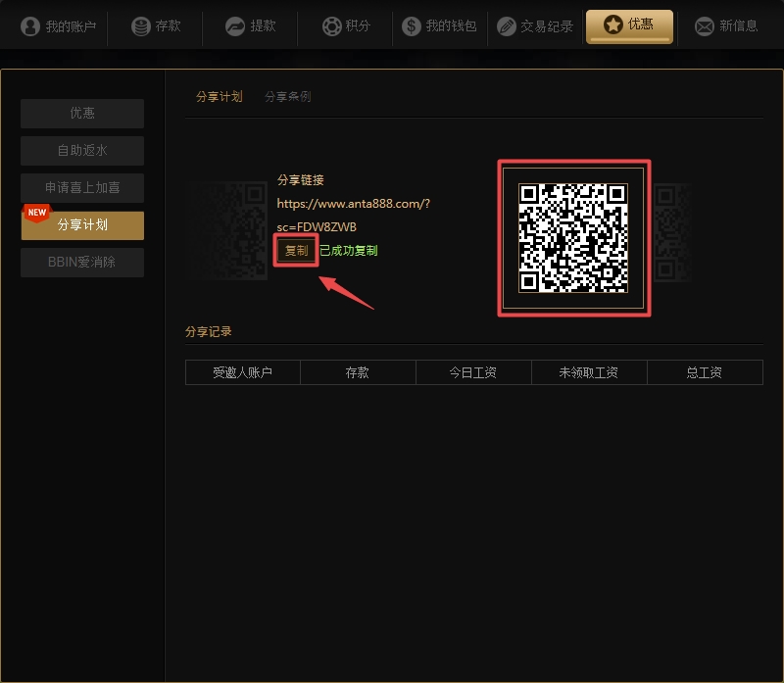Viewport: 784px width, 683px height.
Task: Open 新信息 in the top navigation
Action: point(726,26)
